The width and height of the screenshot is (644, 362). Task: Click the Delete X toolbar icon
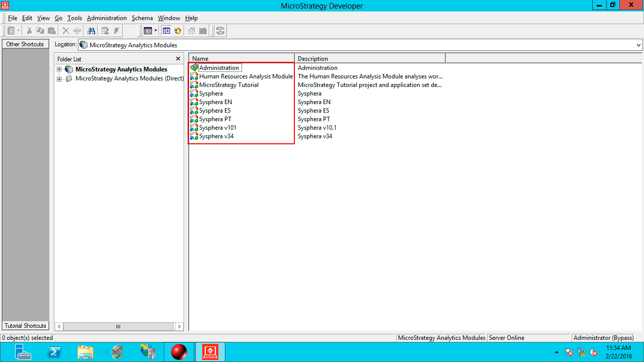coord(66,31)
